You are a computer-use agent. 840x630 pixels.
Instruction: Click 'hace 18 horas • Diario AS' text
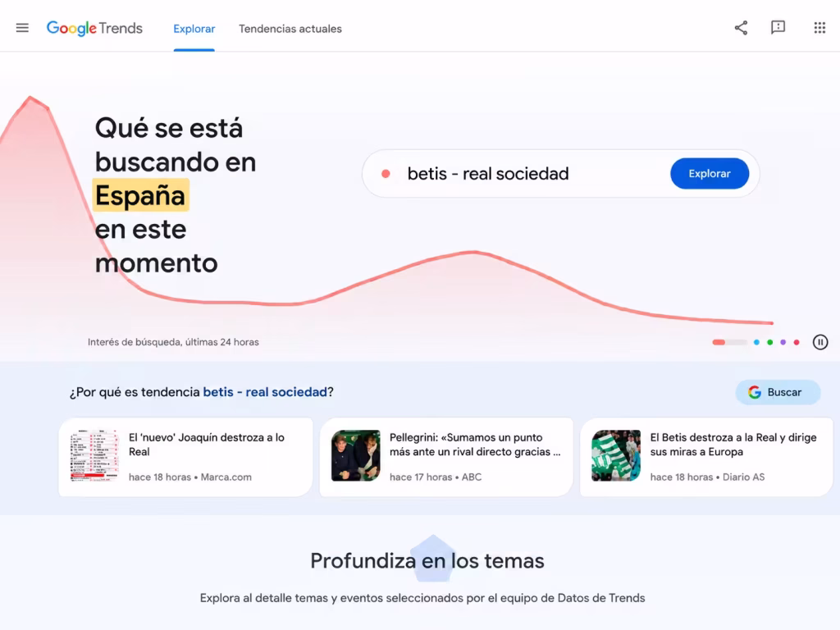708,477
